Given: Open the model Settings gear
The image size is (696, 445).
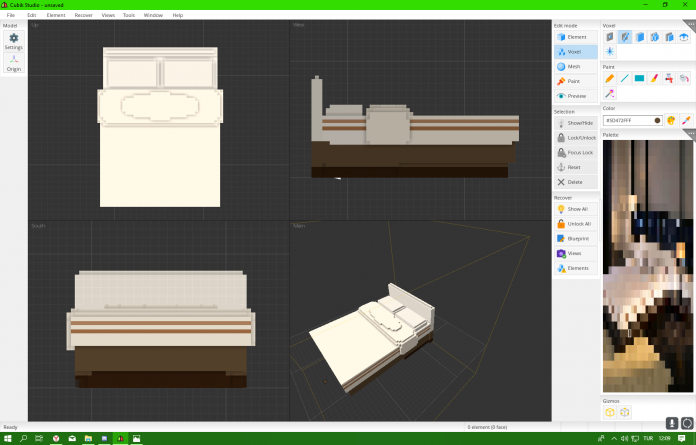Looking at the screenshot, I should coord(14,41).
